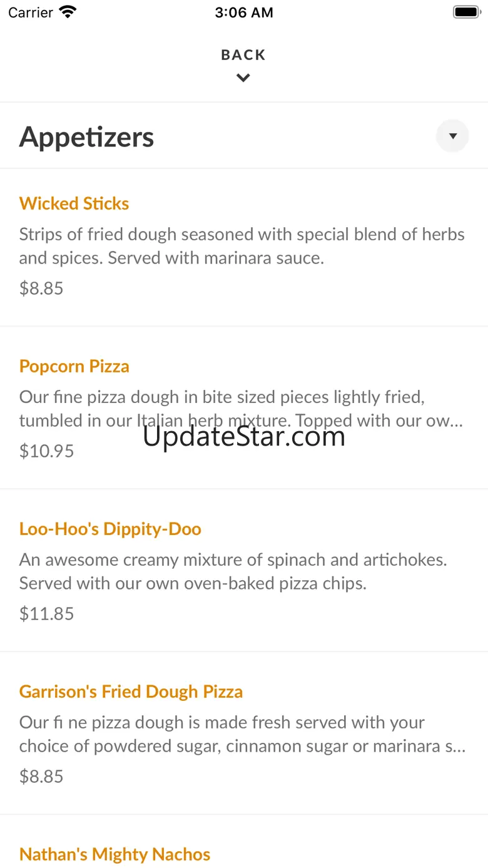The image size is (488, 868).
Task: Open Nathan's Mighty Nachos item
Action: click(114, 854)
